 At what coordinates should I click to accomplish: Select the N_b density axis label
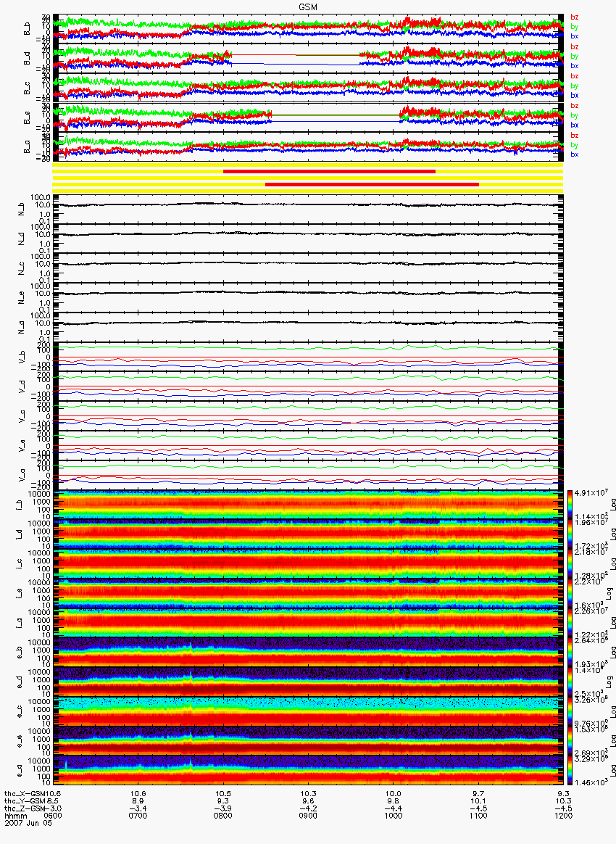[22, 210]
